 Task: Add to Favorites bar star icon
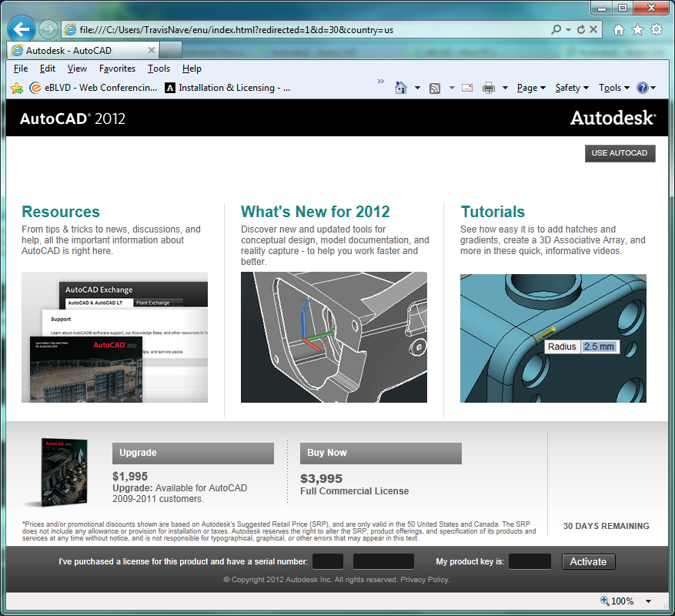coord(17,89)
